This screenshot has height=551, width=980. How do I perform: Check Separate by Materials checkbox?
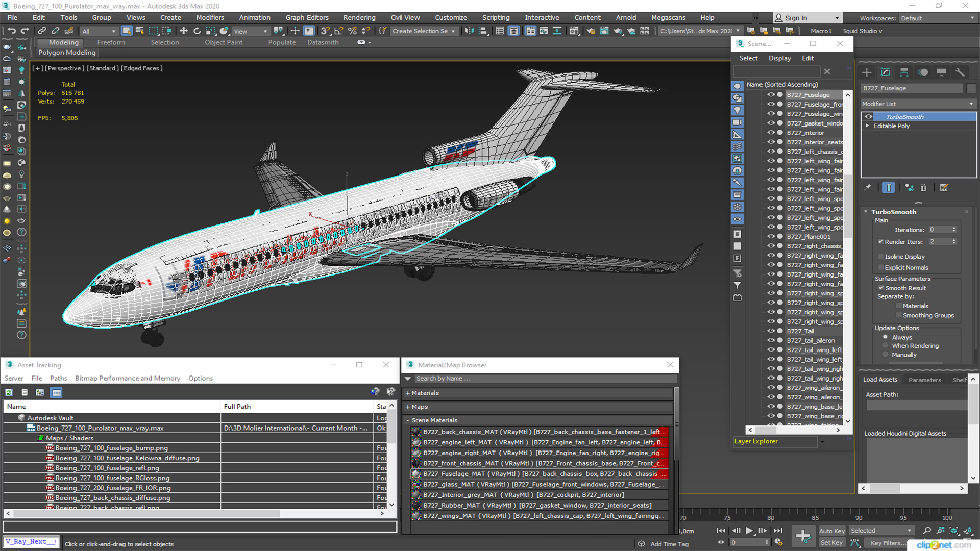[x=899, y=306]
